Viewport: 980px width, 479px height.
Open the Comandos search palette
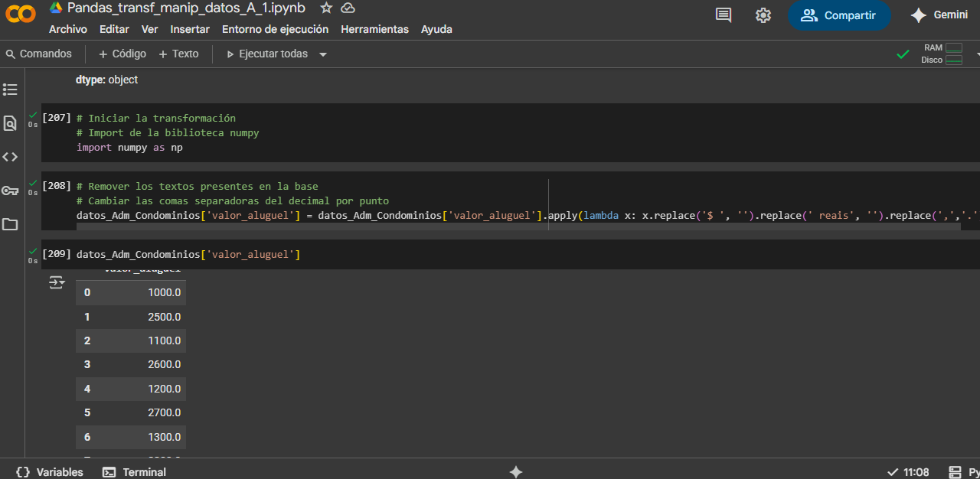coord(38,54)
